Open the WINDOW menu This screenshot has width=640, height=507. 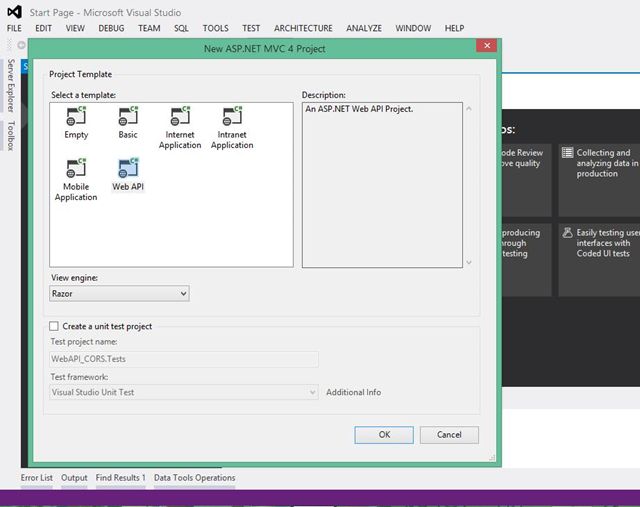coord(413,28)
